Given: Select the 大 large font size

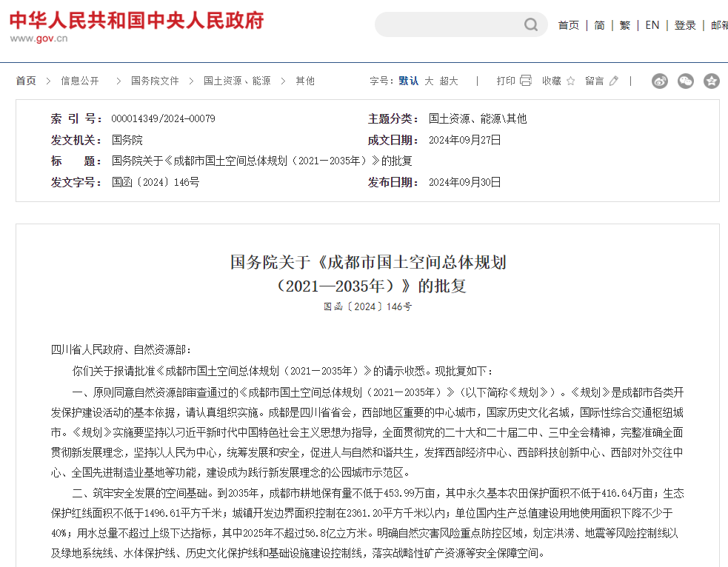Looking at the screenshot, I should point(429,81).
